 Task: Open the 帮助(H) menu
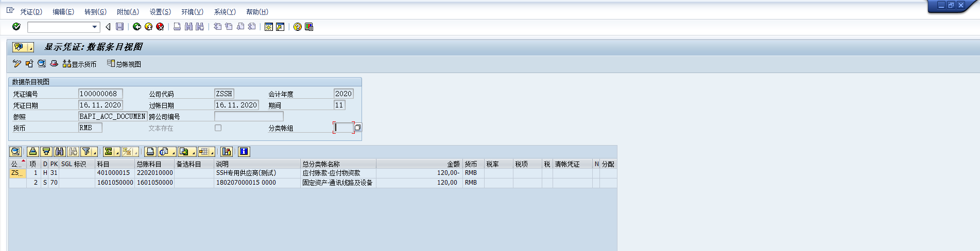257,12
